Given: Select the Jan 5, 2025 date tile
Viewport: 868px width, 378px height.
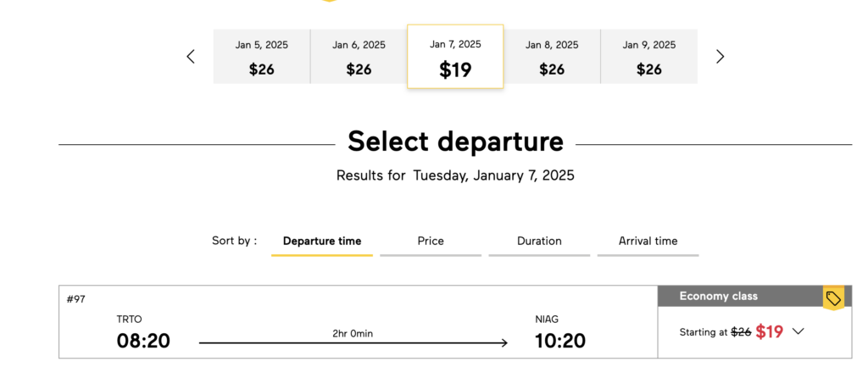Looking at the screenshot, I should [262, 57].
